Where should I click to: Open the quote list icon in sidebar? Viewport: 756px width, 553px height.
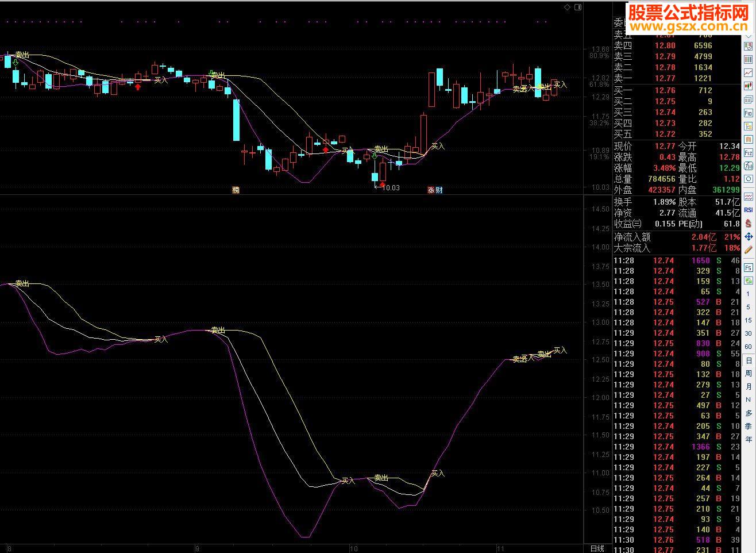749,46
